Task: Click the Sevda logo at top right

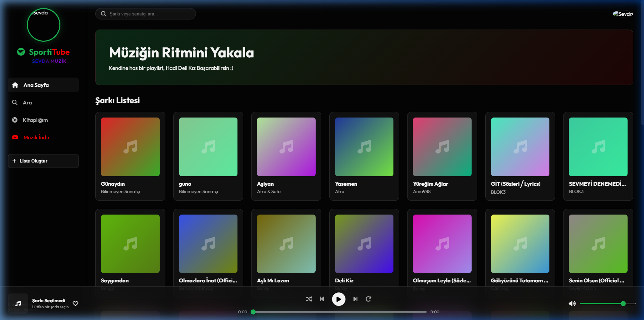Action: coord(623,14)
